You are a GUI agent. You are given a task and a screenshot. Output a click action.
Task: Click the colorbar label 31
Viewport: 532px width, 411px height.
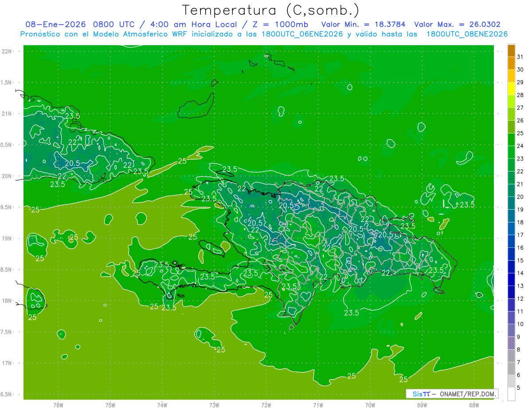[520, 57]
